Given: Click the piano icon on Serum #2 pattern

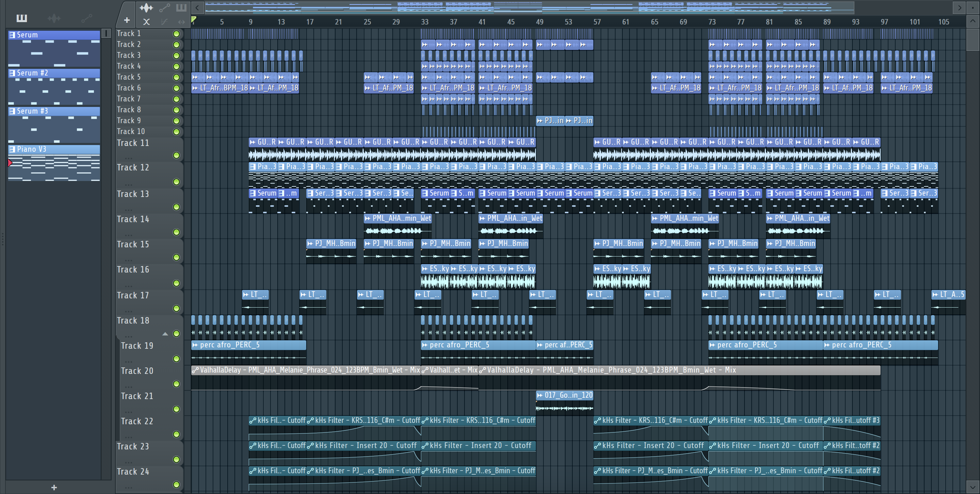Looking at the screenshot, I should coord(12,73).
